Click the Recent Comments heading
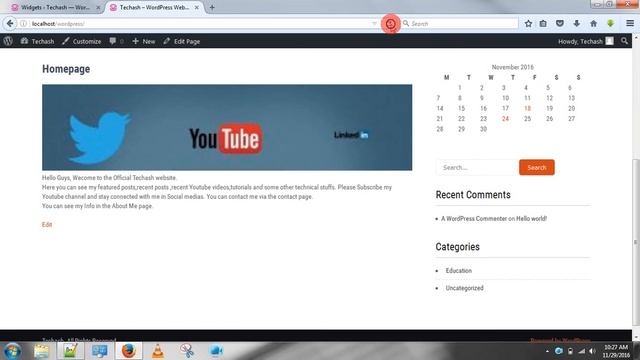 click(473, 195)
